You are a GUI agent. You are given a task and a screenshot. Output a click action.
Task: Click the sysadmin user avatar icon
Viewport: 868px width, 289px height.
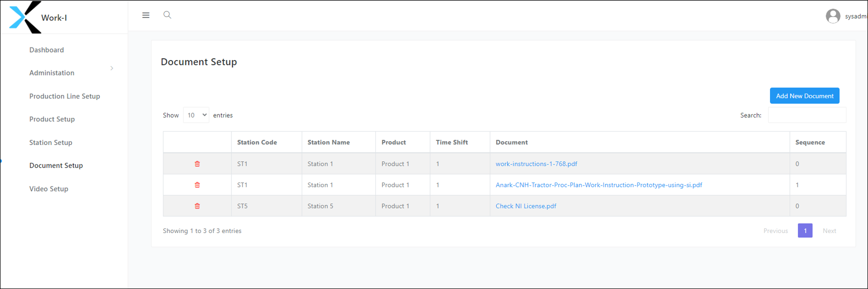coord(833,16)
